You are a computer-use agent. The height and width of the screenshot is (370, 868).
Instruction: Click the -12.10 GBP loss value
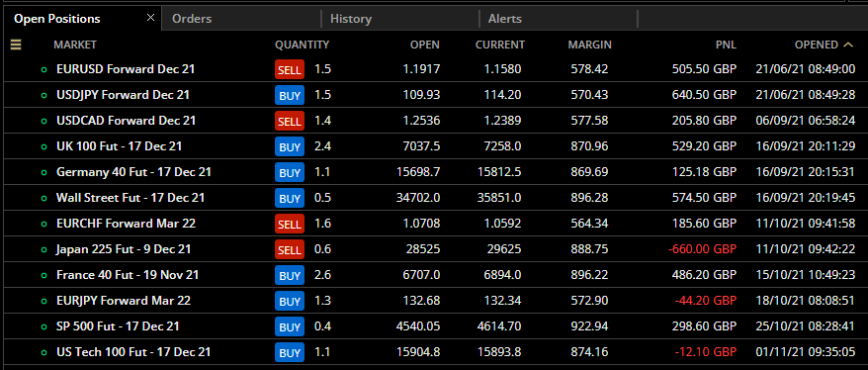tap(706, 352)
